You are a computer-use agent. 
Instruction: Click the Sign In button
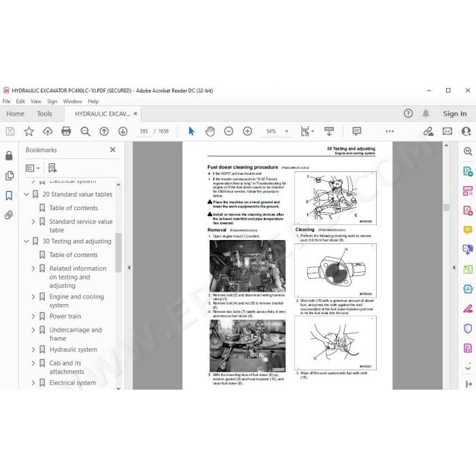tap(454, 114)
